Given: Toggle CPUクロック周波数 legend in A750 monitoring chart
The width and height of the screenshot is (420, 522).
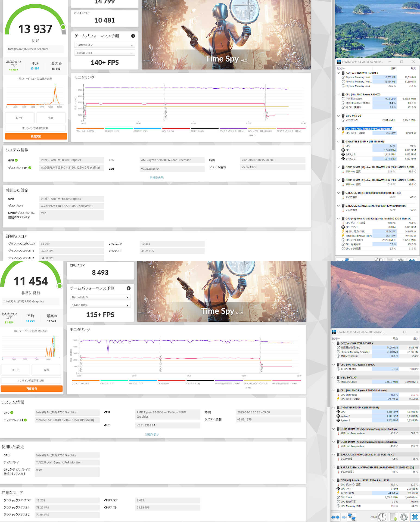Looking at the screenshot, I should (x=229, y=383).
